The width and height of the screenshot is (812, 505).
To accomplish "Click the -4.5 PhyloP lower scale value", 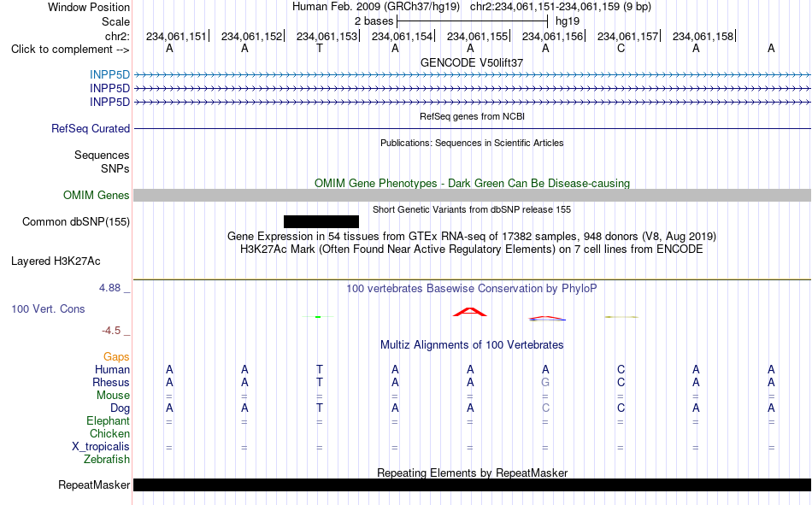I will coord(111,331).
